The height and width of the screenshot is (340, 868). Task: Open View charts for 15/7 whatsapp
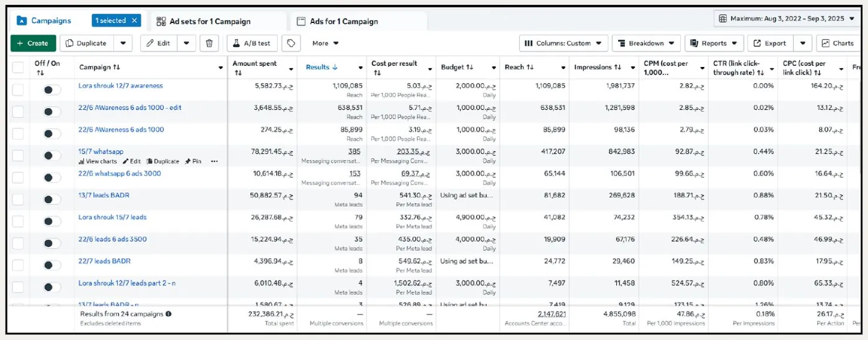97,161
